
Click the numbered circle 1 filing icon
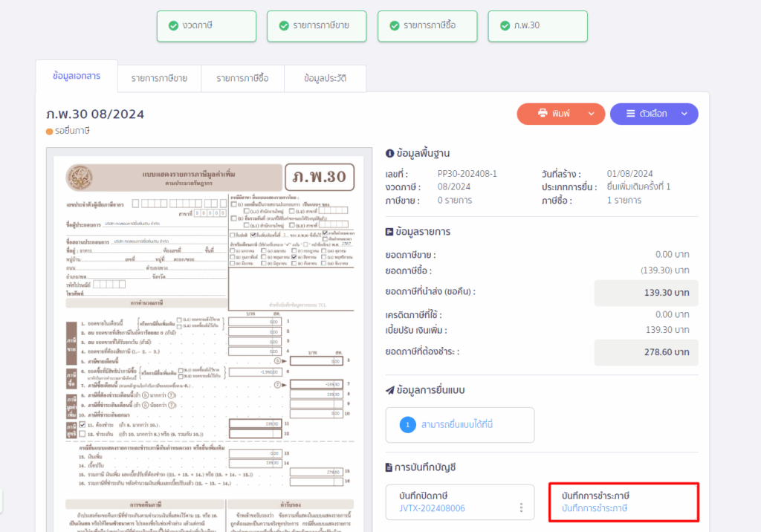coord(407,425)
